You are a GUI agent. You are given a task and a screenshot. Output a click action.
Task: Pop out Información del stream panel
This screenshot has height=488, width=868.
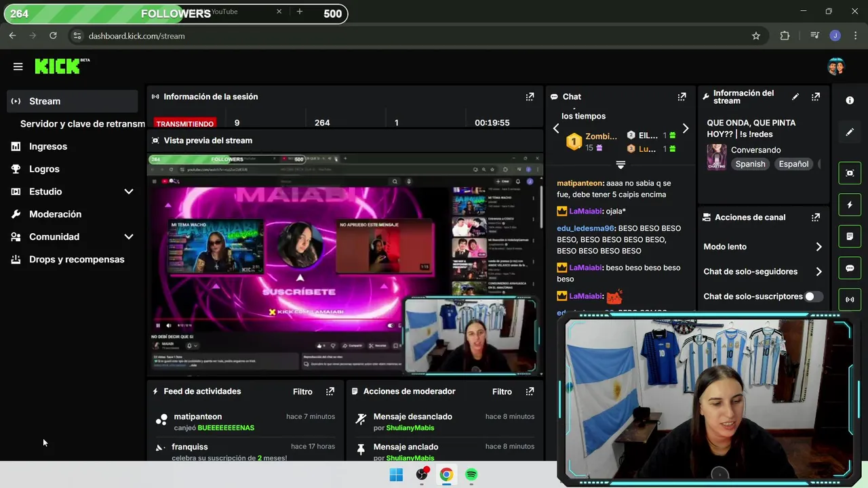(x=816, y=97)
